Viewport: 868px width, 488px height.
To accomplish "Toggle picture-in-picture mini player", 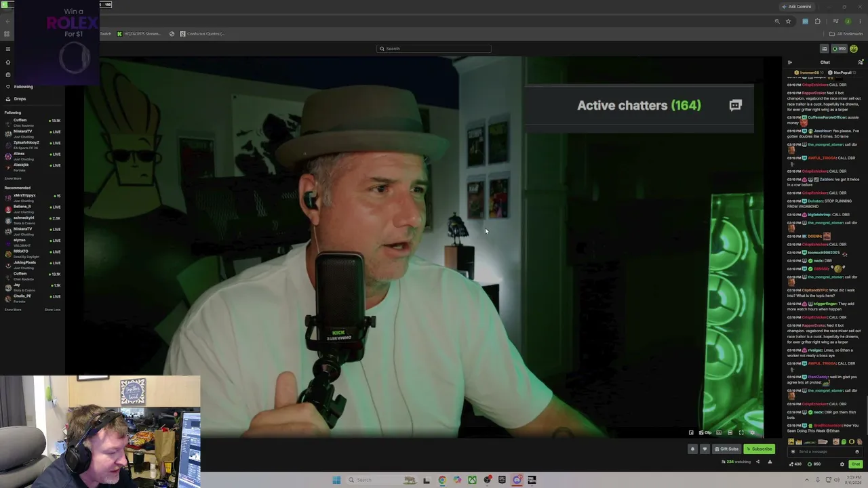I will tap(691, 432).
